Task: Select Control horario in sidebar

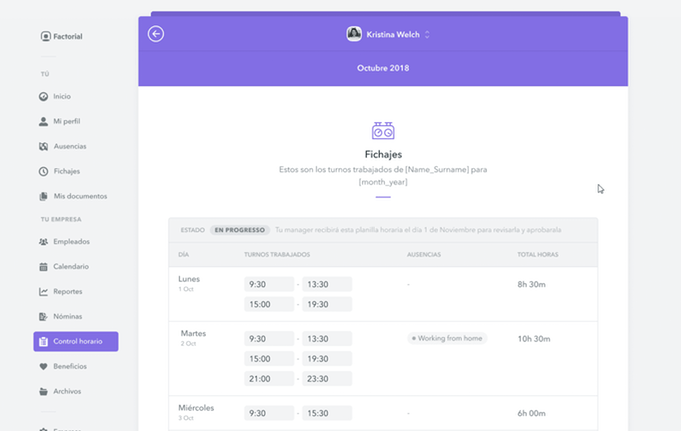Action: pos(76,341)
